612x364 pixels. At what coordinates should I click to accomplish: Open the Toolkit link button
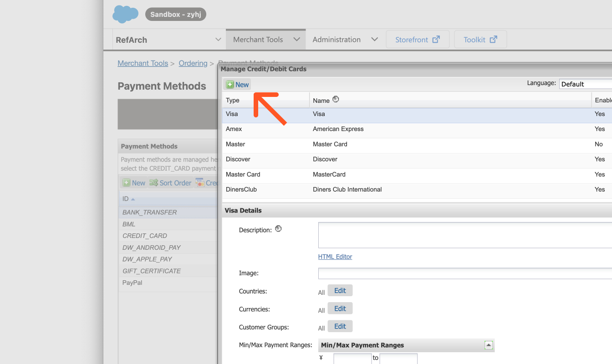pyautogui.click(x=480, y=40)
